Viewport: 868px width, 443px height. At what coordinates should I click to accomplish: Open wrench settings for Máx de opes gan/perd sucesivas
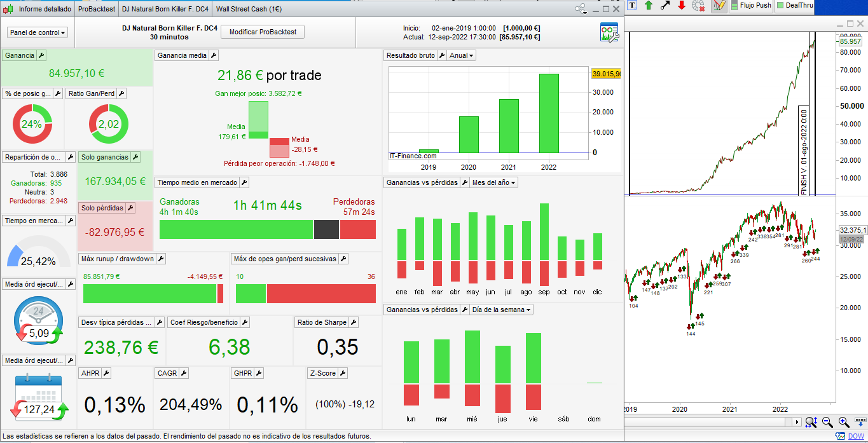click(343, 259)
